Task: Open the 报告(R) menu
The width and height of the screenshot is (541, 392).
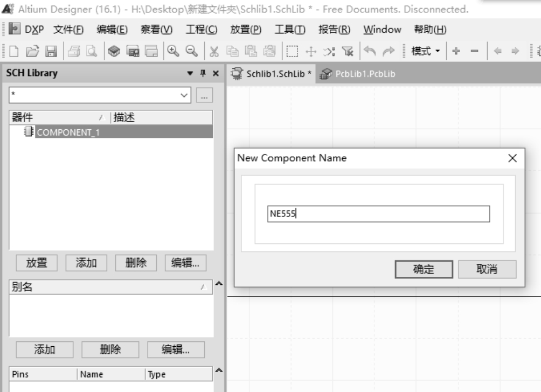Action: click(334, 29)
